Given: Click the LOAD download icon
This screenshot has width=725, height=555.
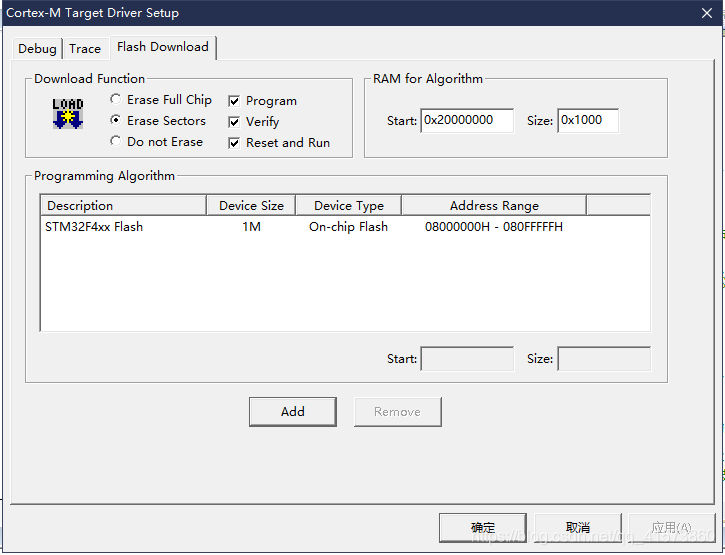Looking at the screenshot, I should pos(68,113).
